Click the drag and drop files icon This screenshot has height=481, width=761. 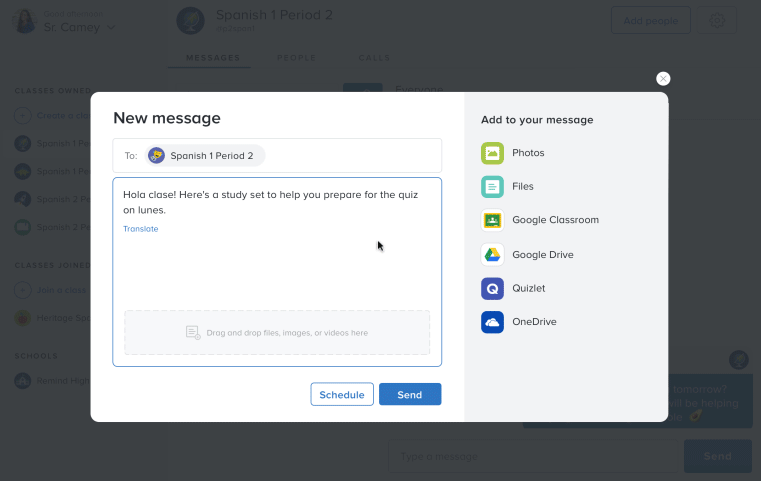(x=193, y=332)
